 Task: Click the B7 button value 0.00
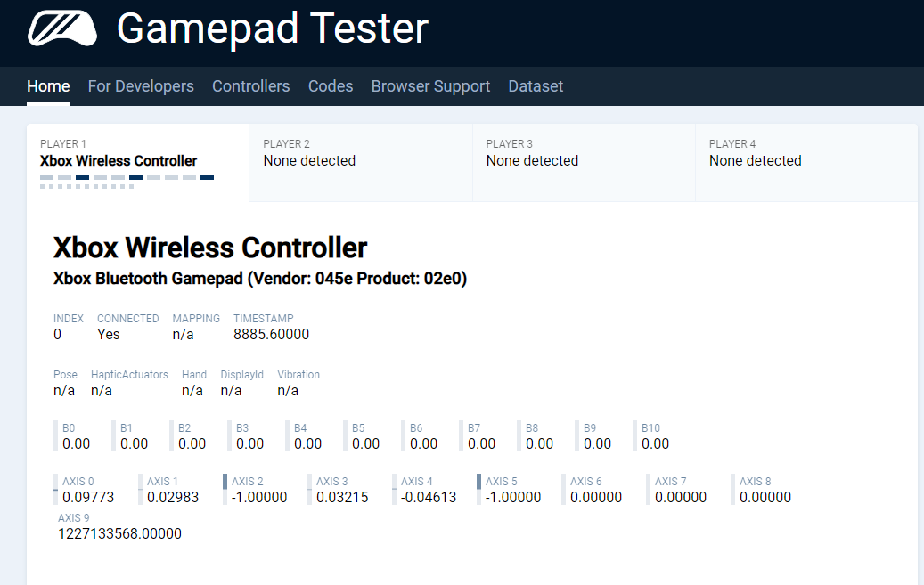point(481,443)
